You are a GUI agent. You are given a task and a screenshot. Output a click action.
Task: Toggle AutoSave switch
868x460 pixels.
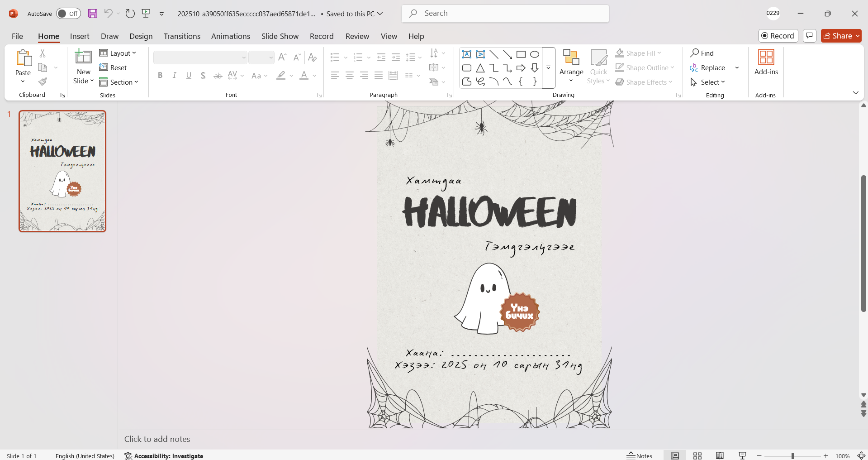tap(68, 14)
